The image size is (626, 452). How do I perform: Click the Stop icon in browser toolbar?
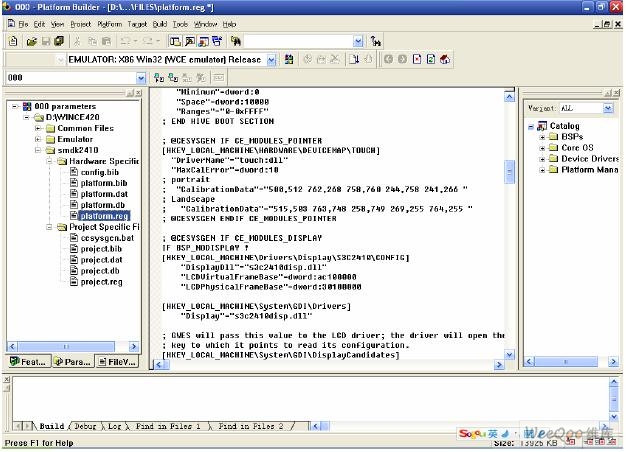click(416, 59)
